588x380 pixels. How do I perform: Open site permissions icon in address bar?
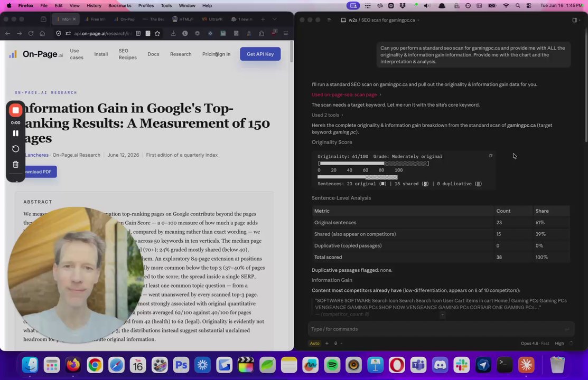click(x=68, y=33)
